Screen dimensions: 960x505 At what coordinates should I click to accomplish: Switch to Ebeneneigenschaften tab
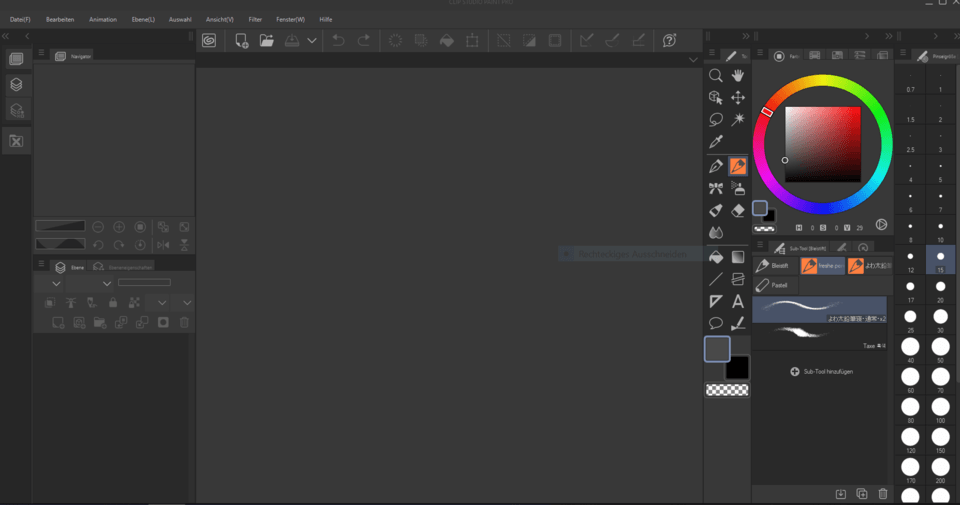point(123,267)
